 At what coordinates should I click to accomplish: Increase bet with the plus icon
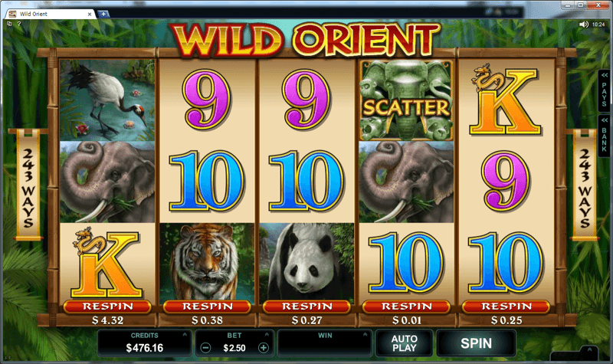click(x=264, y=348)
